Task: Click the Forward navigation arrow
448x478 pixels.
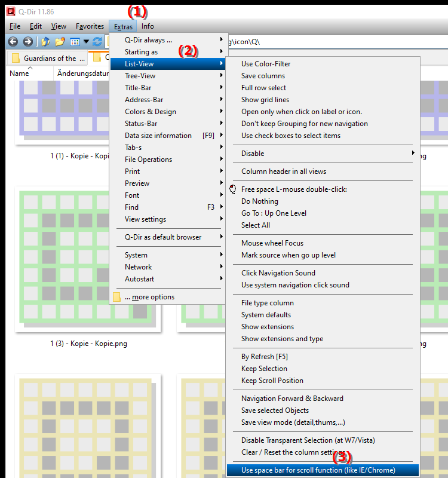Action: pos(27,41)
